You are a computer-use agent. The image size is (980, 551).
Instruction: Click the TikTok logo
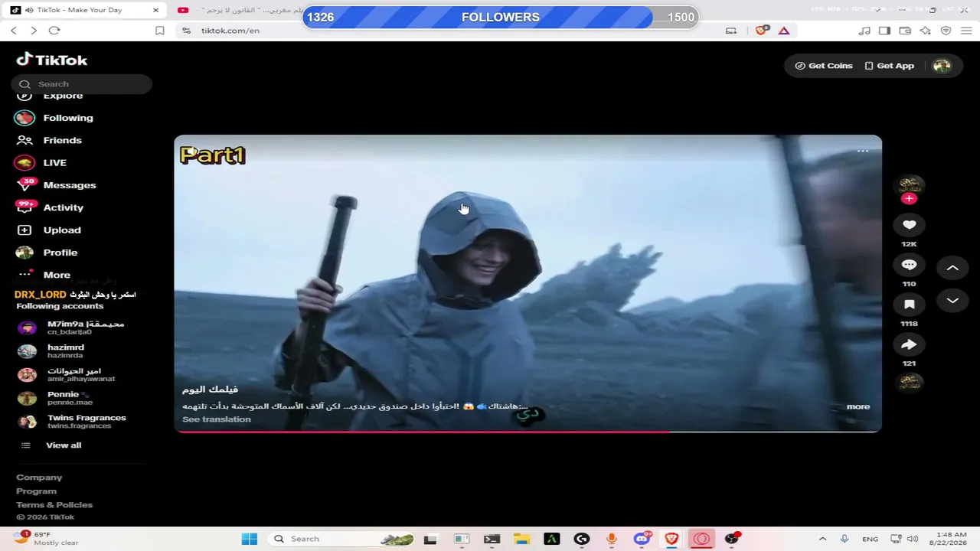pos(52,60)
